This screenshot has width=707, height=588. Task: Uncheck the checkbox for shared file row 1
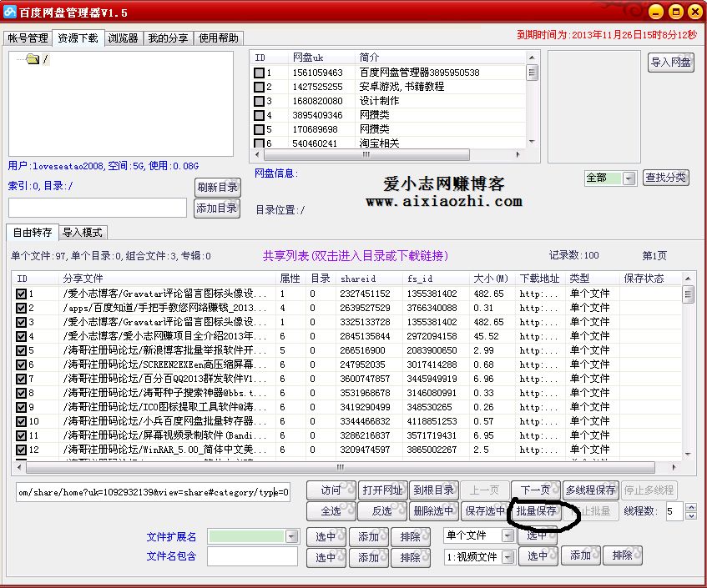(x=22, y=294)
